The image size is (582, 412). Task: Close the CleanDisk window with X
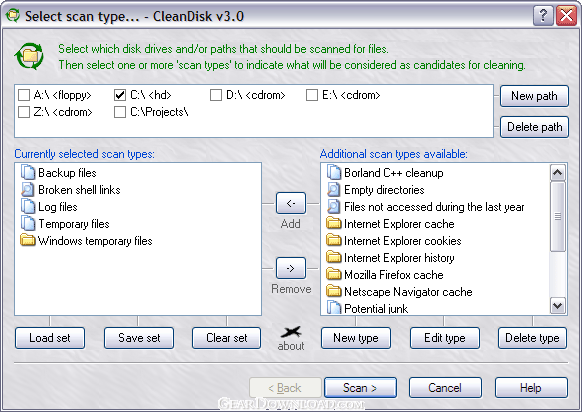(566, 16)
